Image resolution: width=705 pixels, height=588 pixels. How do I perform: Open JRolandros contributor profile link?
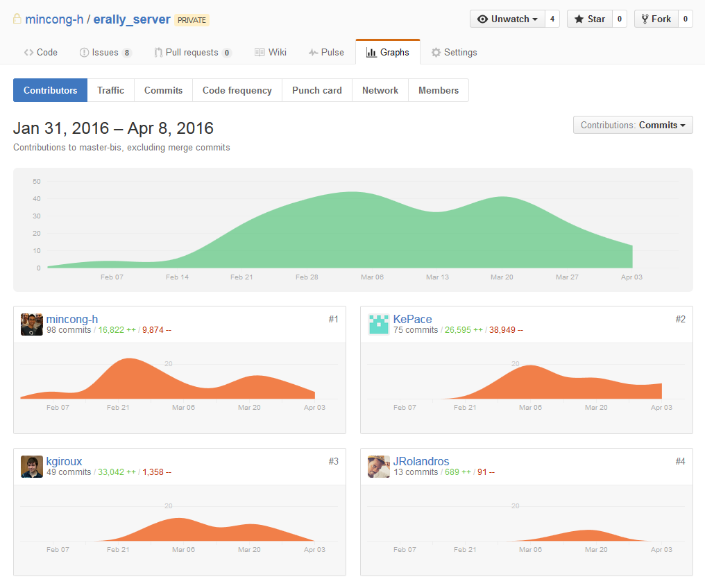coord(421,461)
